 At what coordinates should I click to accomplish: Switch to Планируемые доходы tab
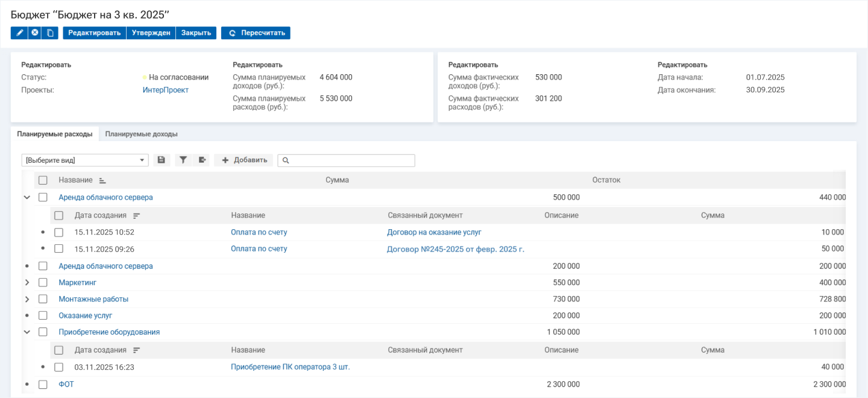coord(141,134)
